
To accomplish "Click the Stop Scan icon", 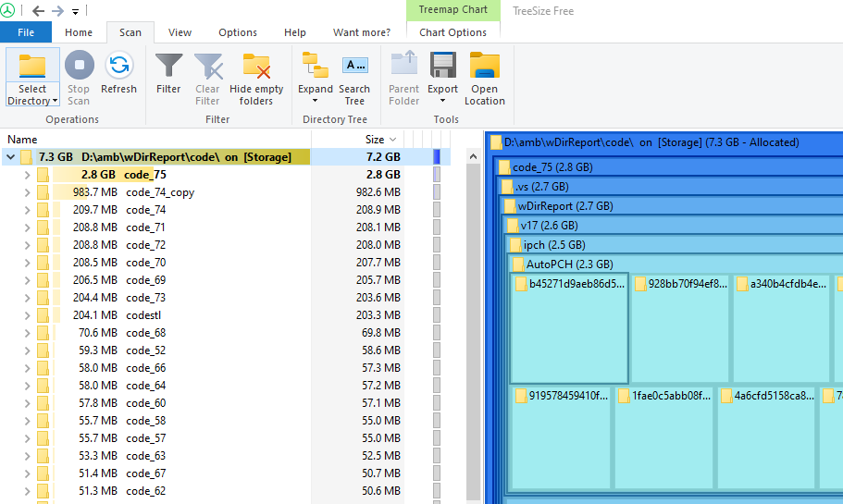I will (x=79, y=66).
